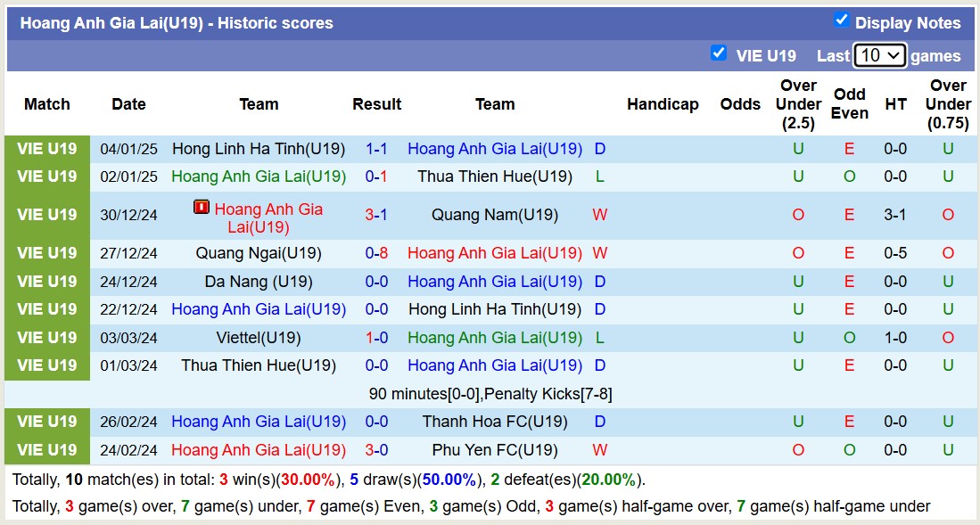Click green Hoang Anh Gia Lai(U19) on 02/01/25 row

(x=258, y=176)
